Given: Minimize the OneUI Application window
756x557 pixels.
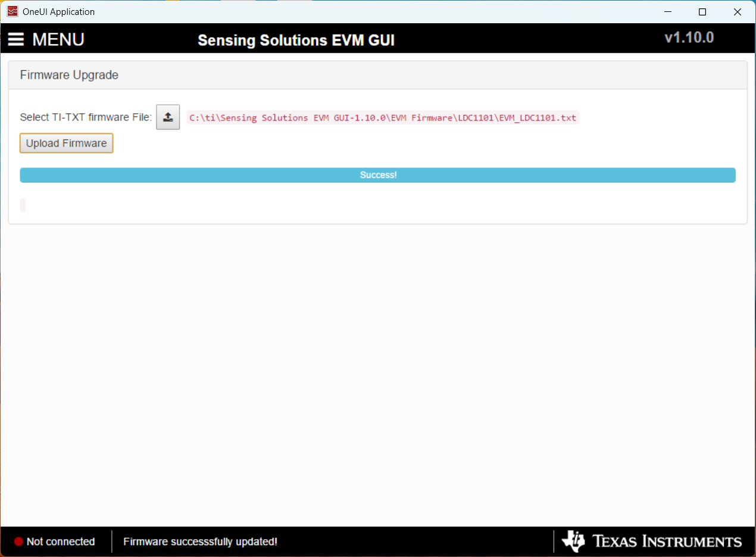Looking at the screenshot, I should pos(668,12).
